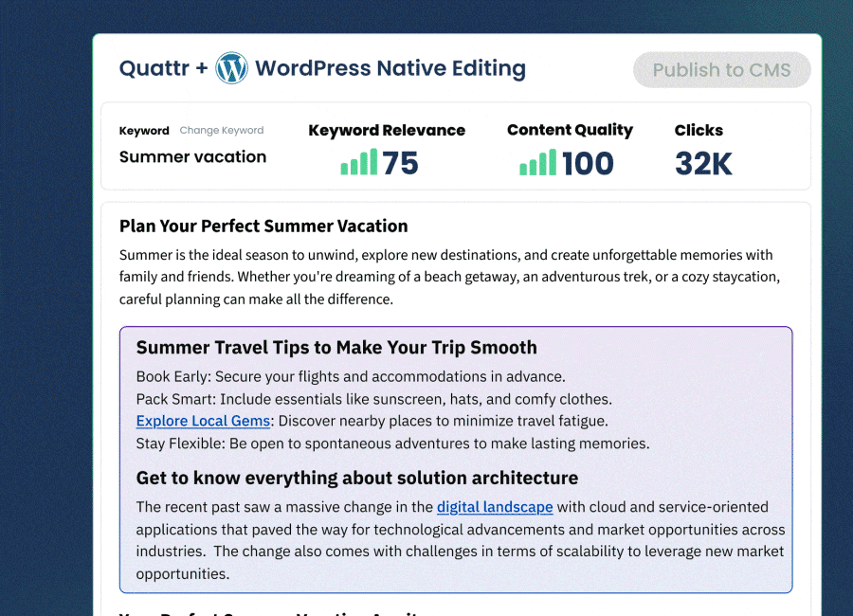853x616 pixels.
Task: Click the Clicks label
Action: coord(699,131)
